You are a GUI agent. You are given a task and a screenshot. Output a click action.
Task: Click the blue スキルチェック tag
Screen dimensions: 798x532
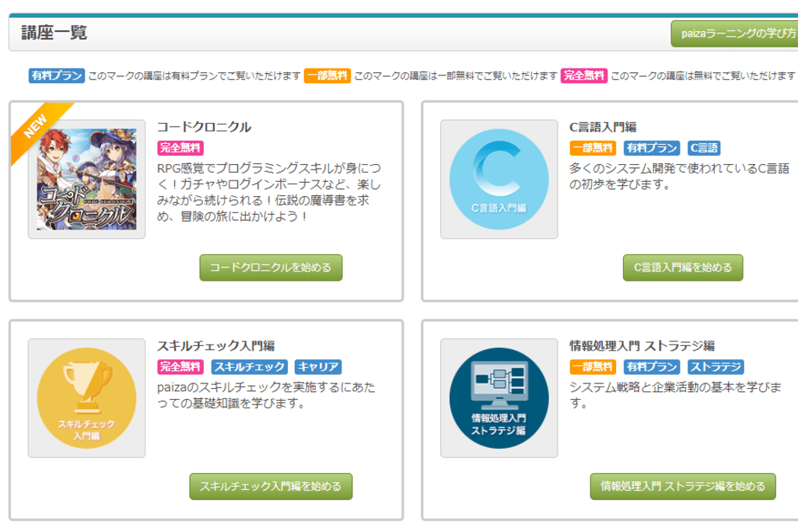coord(250,367)
